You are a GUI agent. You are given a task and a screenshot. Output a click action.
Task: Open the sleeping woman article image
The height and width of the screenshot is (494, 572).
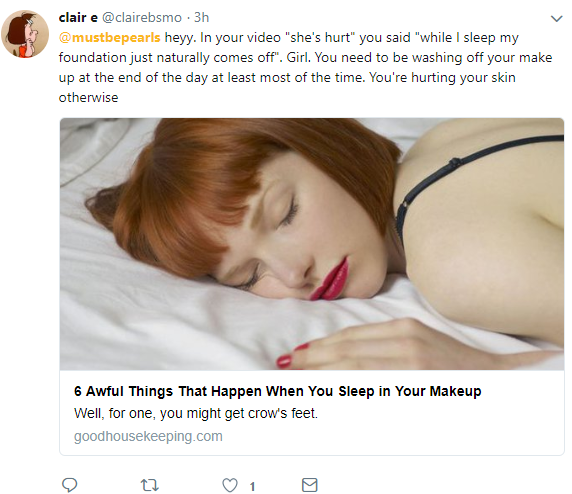tap(312, 244)
